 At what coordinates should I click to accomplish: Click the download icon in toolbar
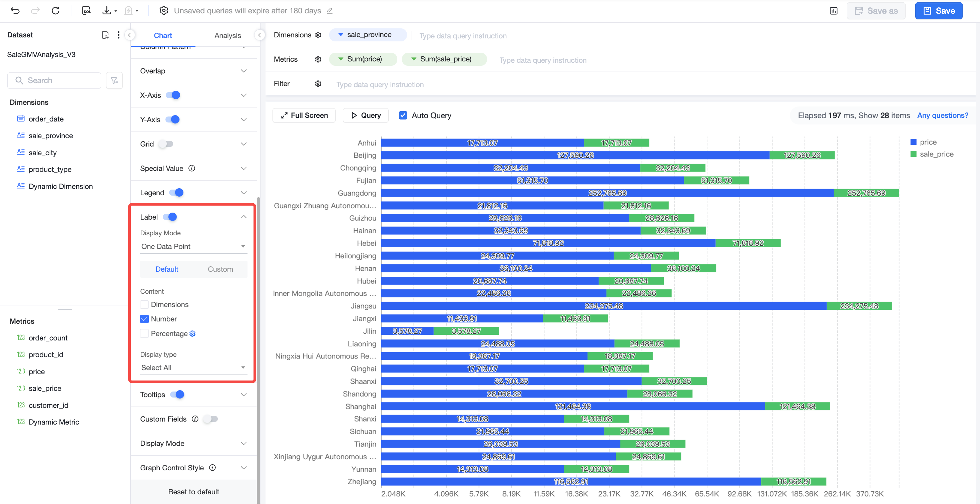coord(107,11)
